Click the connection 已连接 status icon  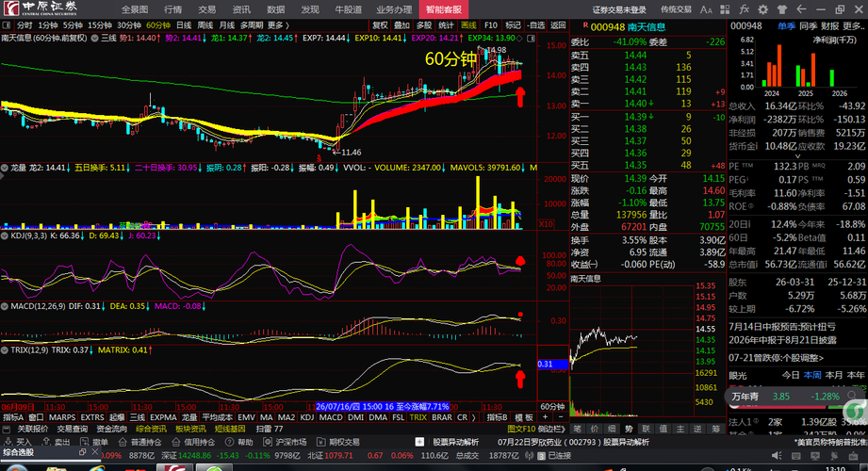pyautogui.click(x=543, y=456)
